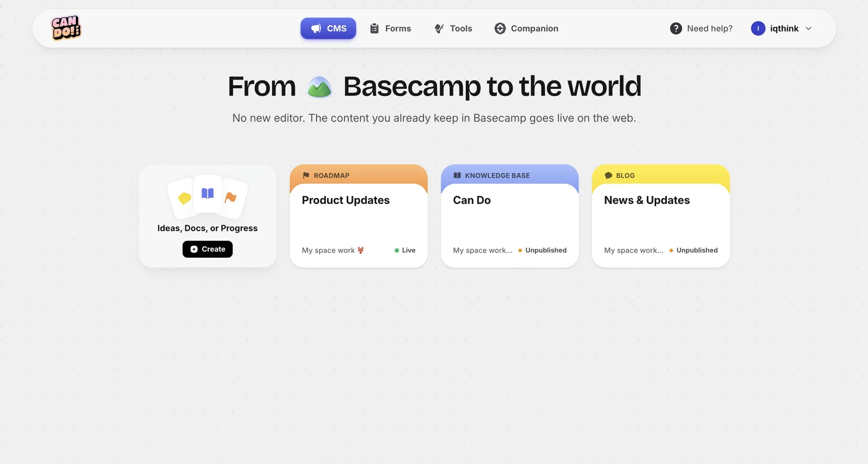Click the BLOG label on the yellow card
This screenshot has width=868, height=464.
(x=625, y=175)
